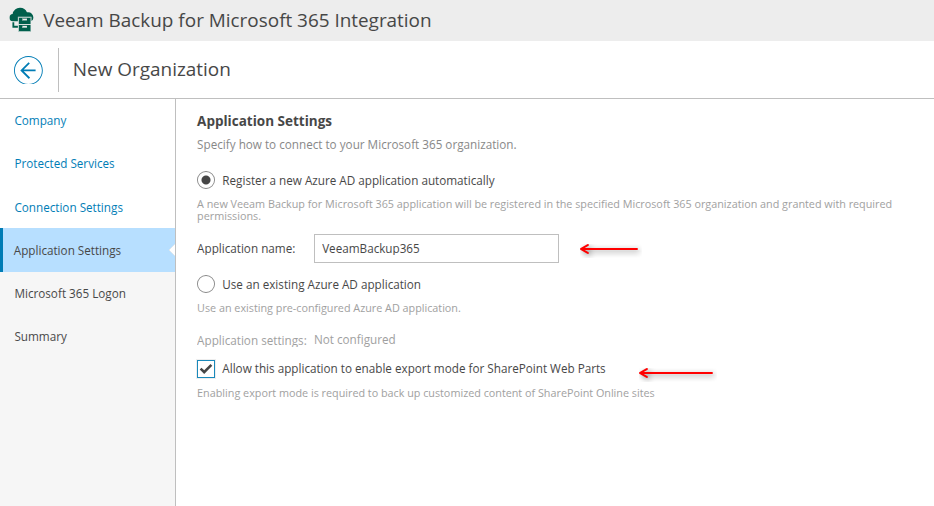Click the Veeam Backup for Microsoft 365 Integration header
The image size is (934, 506).
[x=237, y=21]
